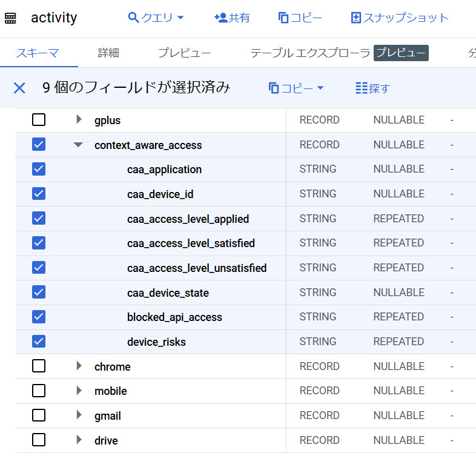Uncheck the device_risks field checkbox

pos(39,342)
